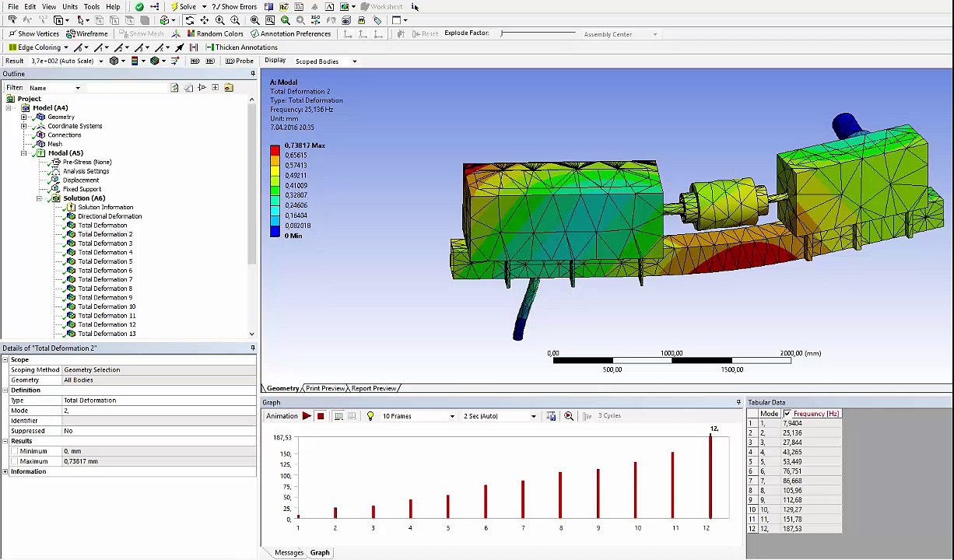The width and height of the screenshot is (954, 560).
Task: Click the Zoom To Fit icon
Action: [254, 20]
